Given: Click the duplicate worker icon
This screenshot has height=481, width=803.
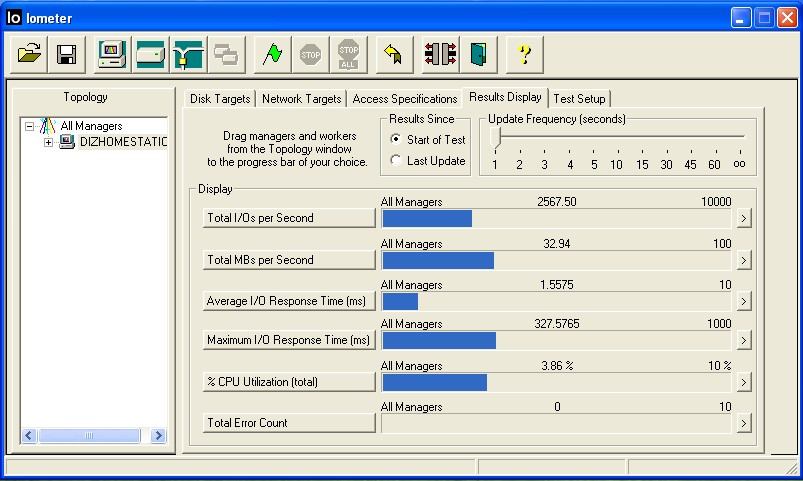Looking at the screenshot, I should coord(226,54).
